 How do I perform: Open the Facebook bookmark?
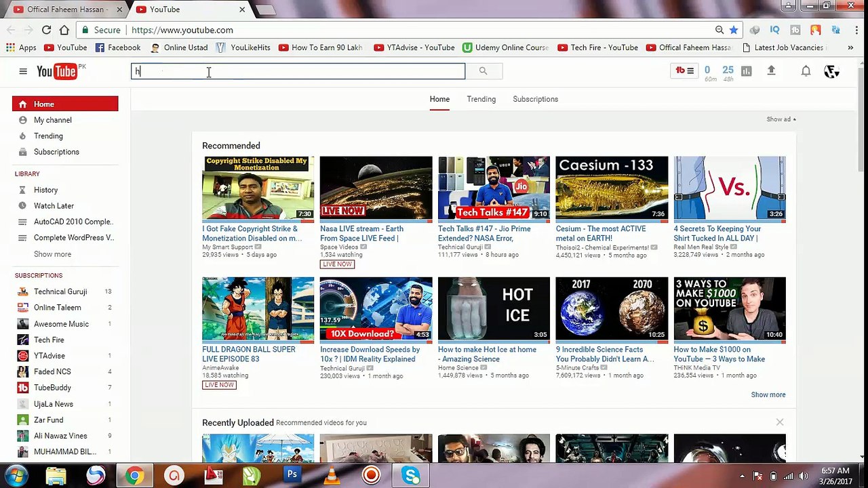118,47
